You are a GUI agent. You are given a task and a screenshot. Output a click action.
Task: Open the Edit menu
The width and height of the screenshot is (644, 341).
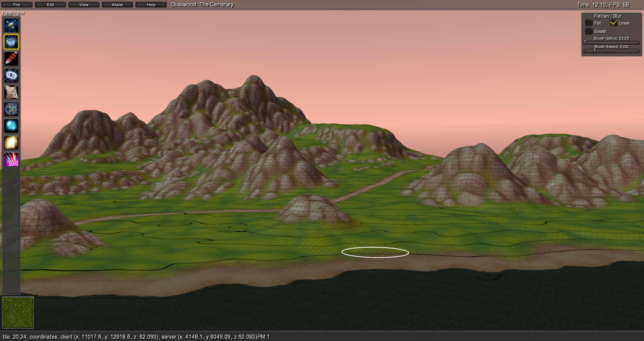(x=50, y=5)
